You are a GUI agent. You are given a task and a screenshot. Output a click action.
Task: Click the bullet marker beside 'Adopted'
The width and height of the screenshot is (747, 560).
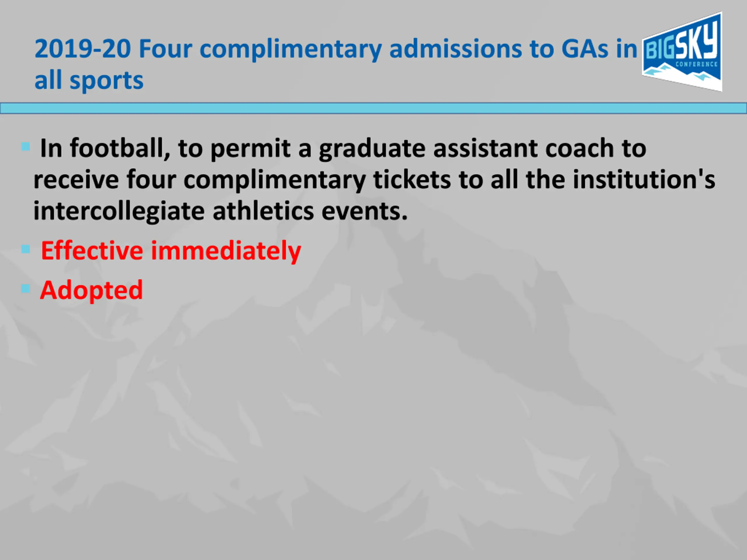26,289
